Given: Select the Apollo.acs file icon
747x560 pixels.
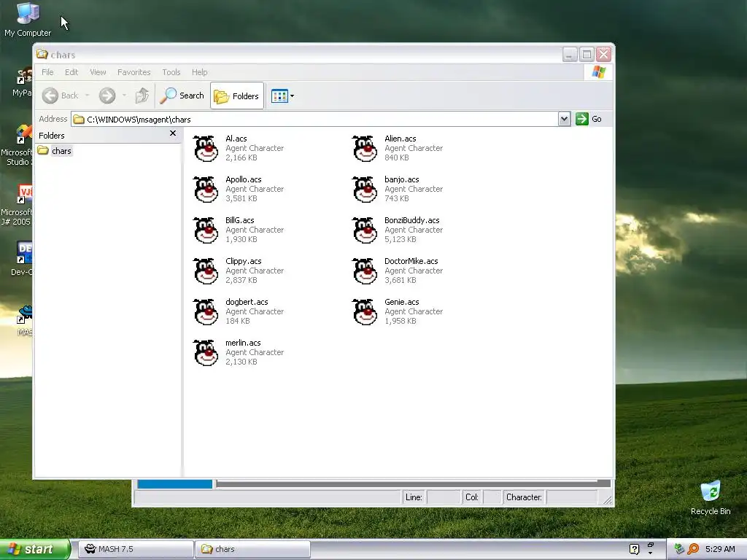Looking at the screenshot, I should coord(206,190).
